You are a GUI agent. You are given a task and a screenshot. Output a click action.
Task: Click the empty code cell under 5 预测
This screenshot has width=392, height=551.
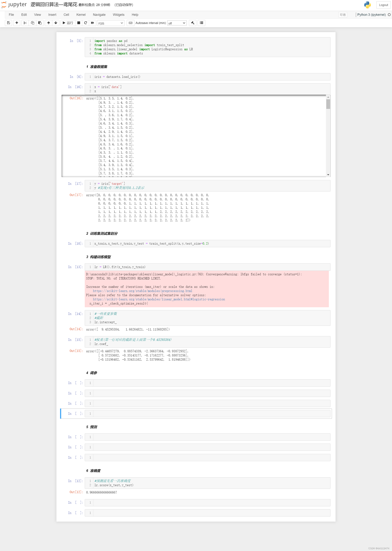click(x=211, y=437)
